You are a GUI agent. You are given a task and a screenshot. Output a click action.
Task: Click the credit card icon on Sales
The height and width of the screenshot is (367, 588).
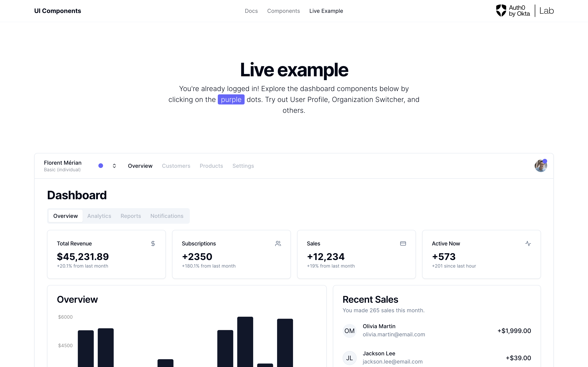[403, 244]
